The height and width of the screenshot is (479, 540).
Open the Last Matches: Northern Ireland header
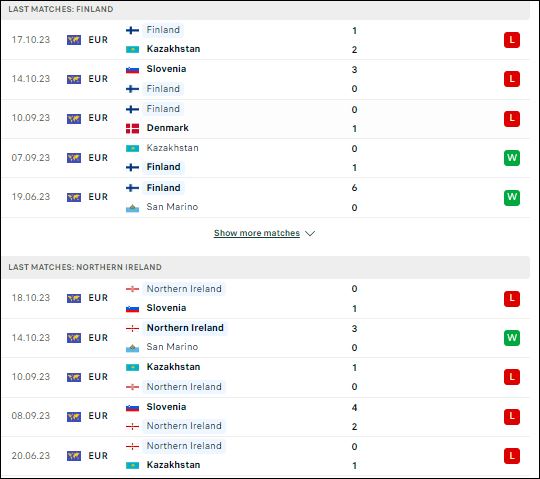(85, 267)
